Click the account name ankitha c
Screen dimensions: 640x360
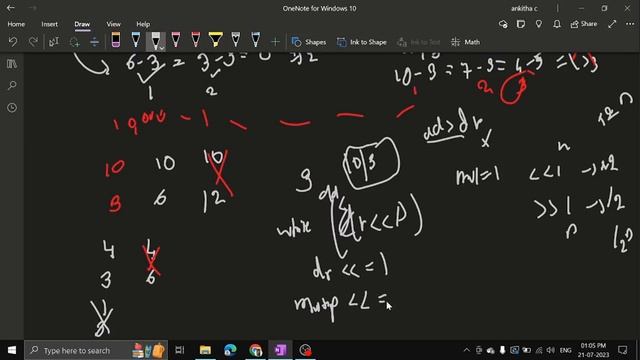tap(524, 8)
